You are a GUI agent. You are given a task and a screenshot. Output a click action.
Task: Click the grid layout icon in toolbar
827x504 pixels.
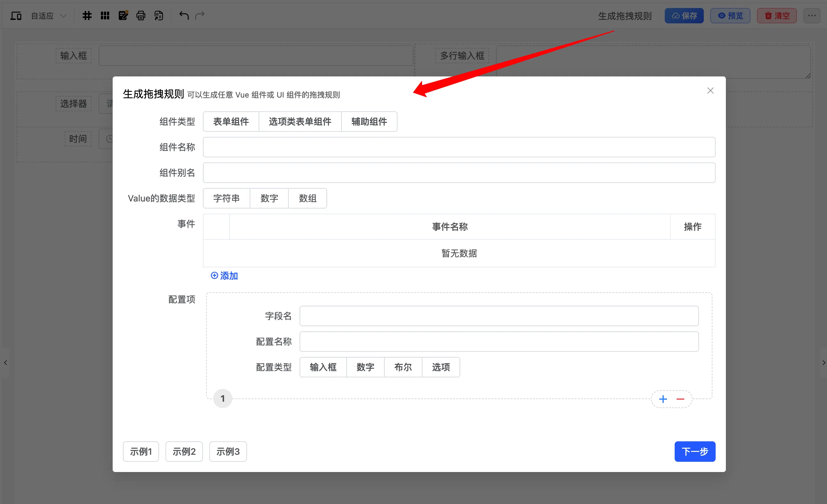point(87,15)
